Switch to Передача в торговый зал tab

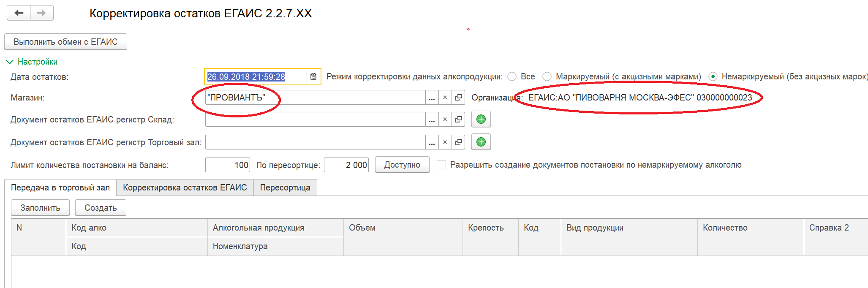(x=60, y=187)
